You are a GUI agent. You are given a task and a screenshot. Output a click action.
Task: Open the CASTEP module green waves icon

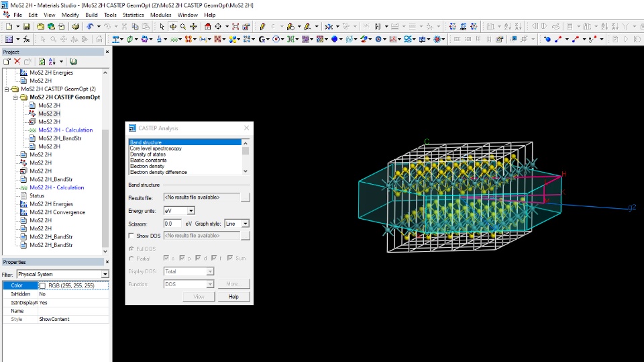(174, 39)
